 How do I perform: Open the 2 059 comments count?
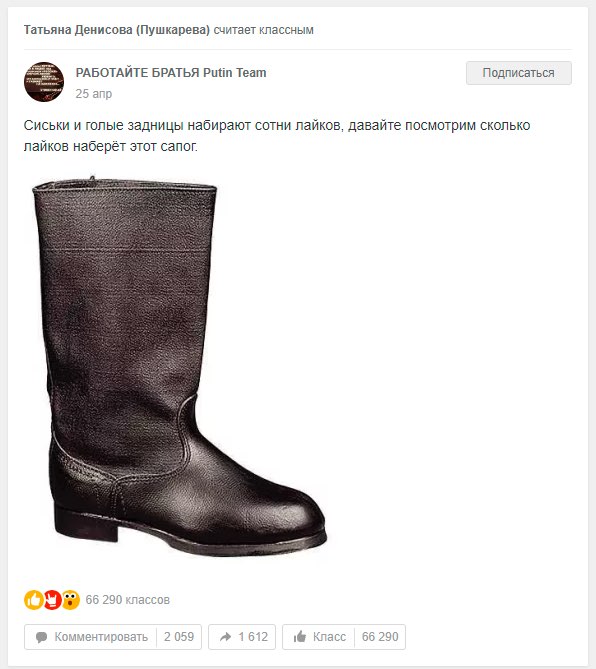[179, 637]
